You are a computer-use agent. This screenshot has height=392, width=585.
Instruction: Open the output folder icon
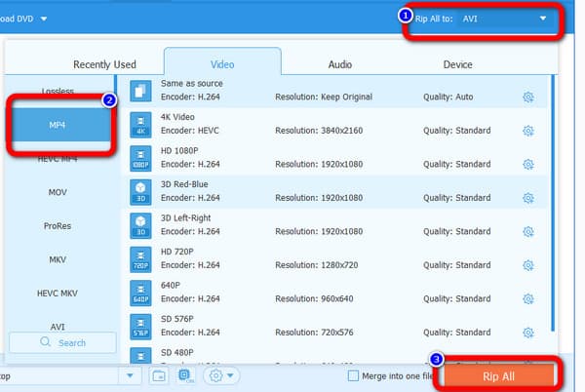pos(159,376)
